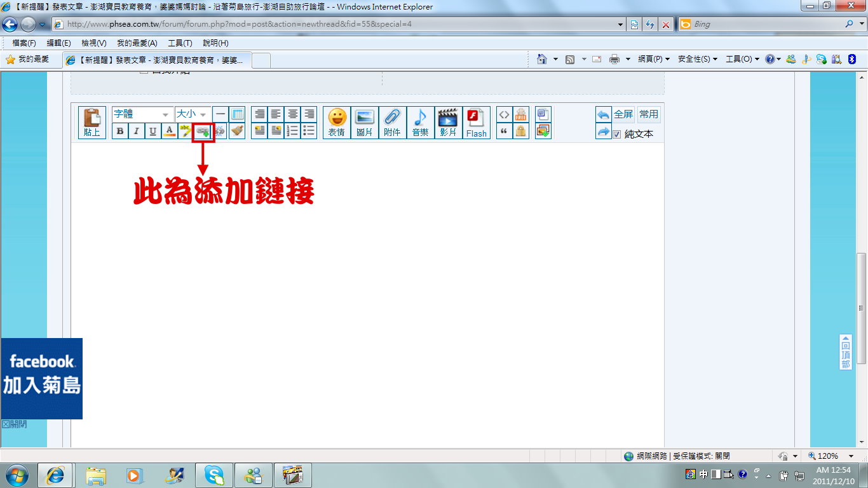Insert a bulleted list
868x488 pixels.
tap(309, 132)
